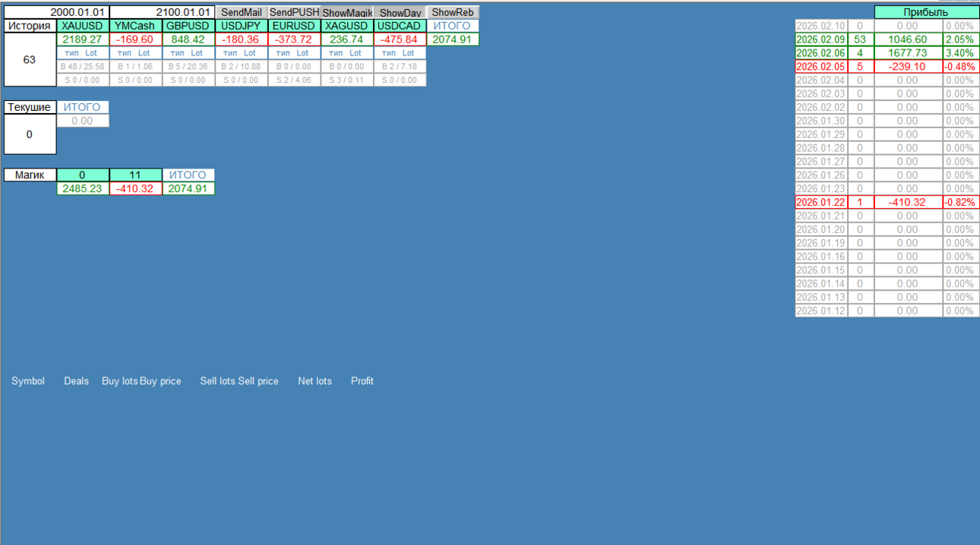Select the USDCAD symbol header
Image resolution: width=980 pixels, height=545 pixels.
(400, 26)
